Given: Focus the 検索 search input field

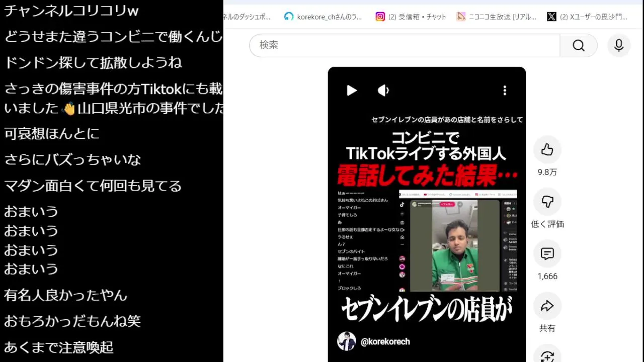Looking at the screenshot, I should click(405, 46).
